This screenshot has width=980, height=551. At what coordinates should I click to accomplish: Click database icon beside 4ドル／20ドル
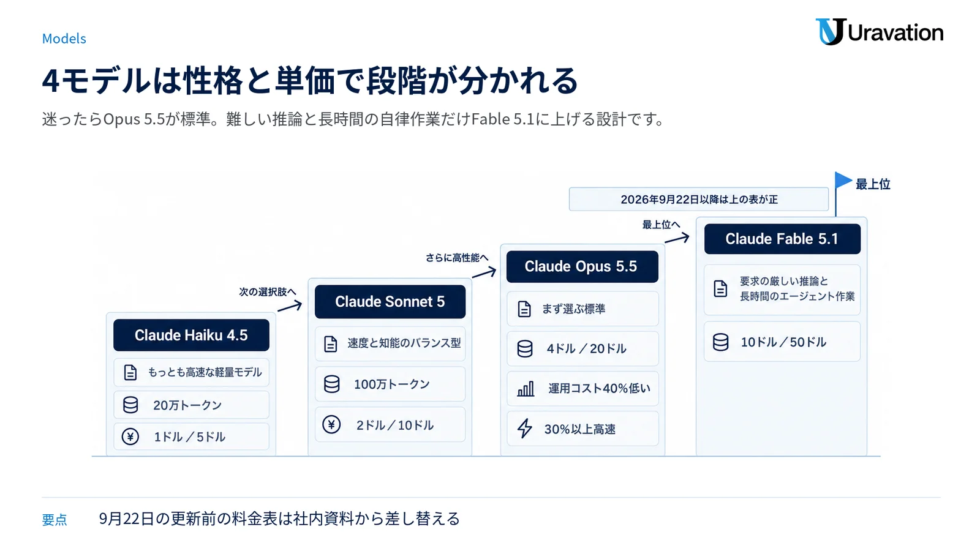point(525,348)
